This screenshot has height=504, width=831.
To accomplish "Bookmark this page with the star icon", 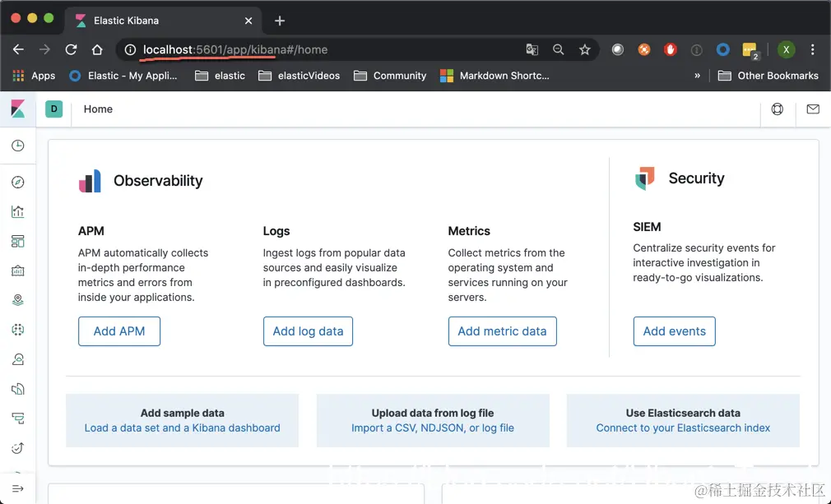I will [584, 50].
